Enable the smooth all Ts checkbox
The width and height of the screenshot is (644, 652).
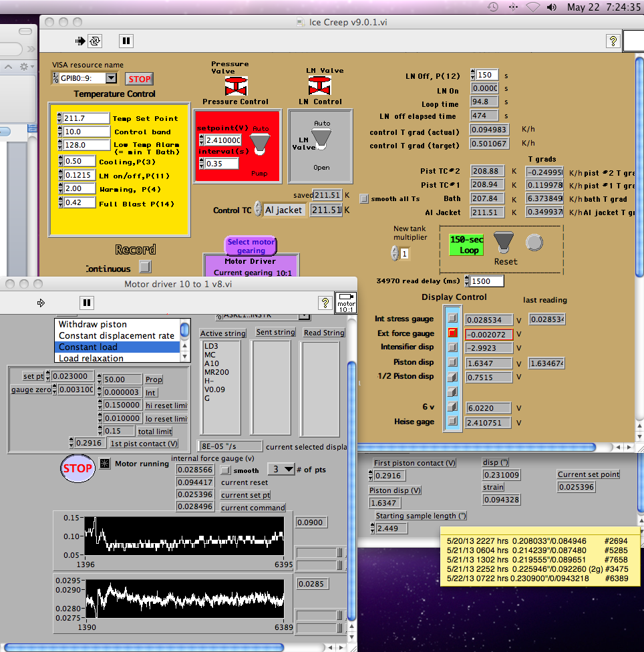pos(364,198)
